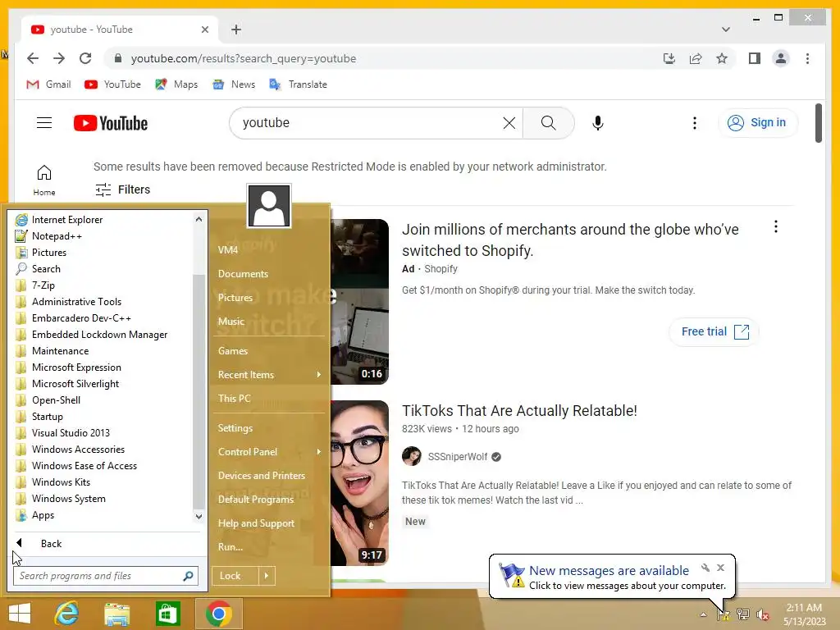Click the user picture in start menu
The image size is (840, 630).
(x=269, y=206)
